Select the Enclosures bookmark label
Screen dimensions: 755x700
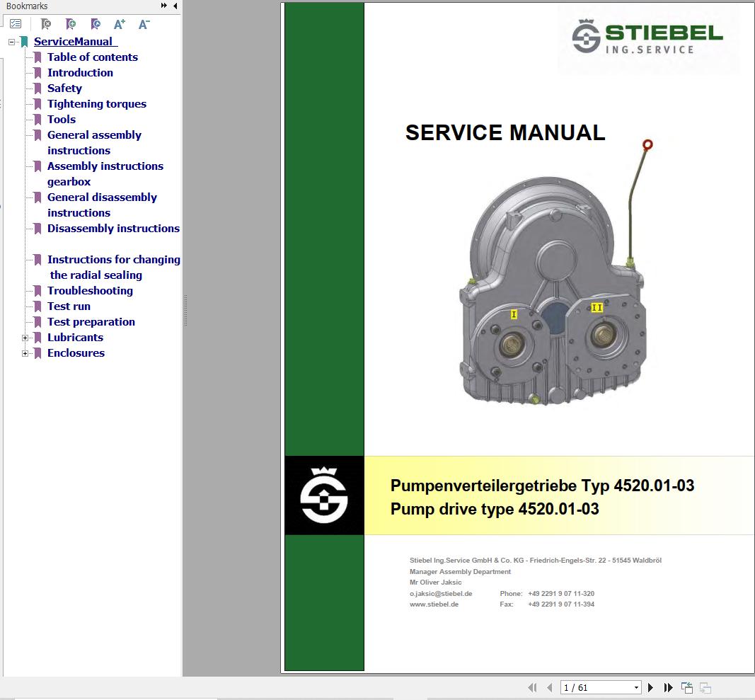click(x=76, y=353)
